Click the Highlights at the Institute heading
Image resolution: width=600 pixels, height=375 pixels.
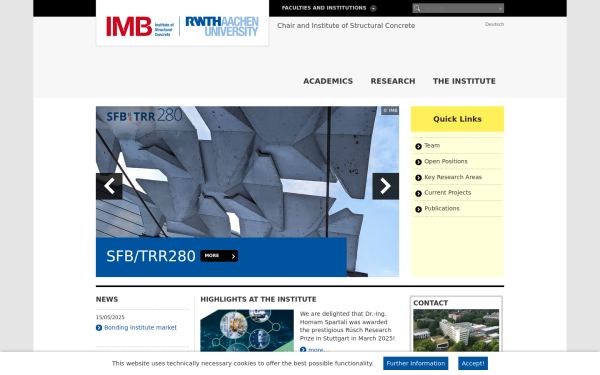click(x=258, y=299)
